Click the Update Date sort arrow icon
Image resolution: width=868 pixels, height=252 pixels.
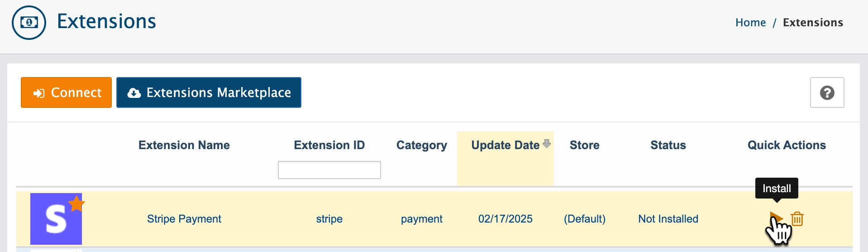tap(547, 144)
